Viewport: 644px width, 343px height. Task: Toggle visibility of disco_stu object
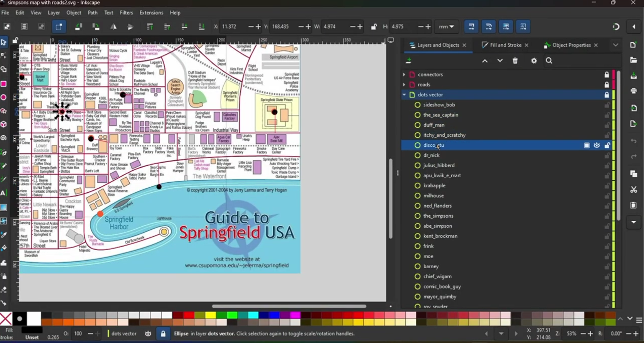pos(597,146)
